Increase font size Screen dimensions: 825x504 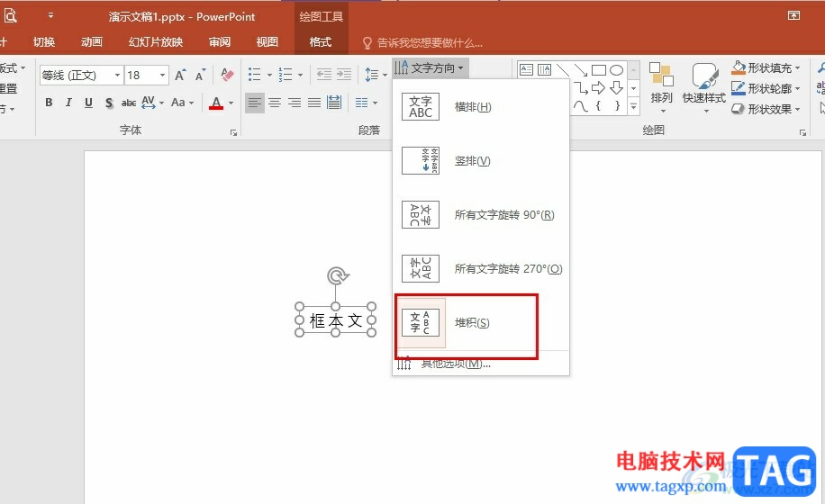pos(180,76)
